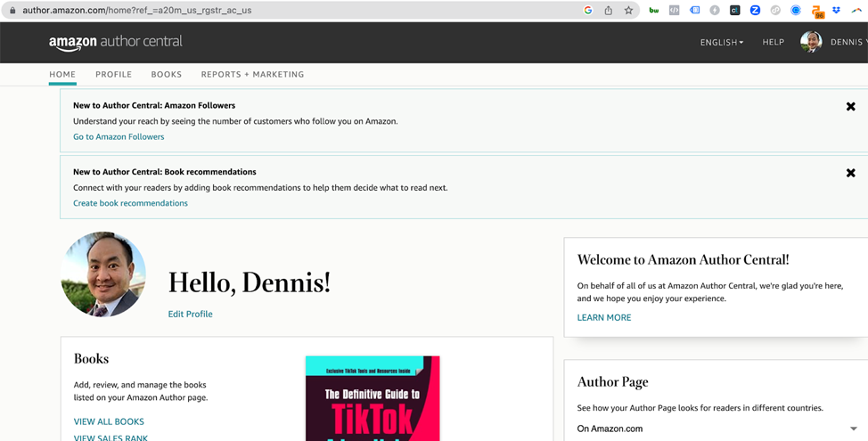Dismiss the Book recommendations notification
Viewport: 868px width, 441px height.
pyautogui.click(x=851, y=173)
